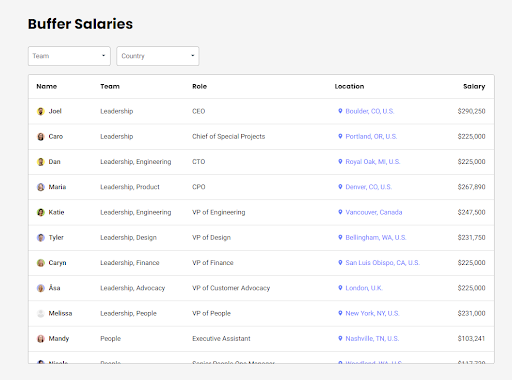512x380 pixels.
Task: Click the Salary column header
Action: point(474,87)
